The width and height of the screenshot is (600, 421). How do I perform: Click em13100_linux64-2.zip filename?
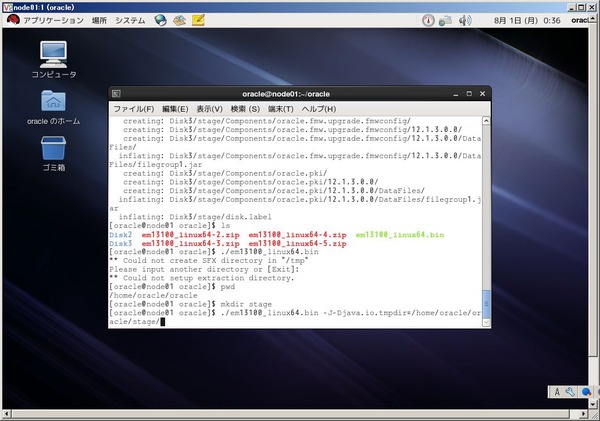click(191, 235)
